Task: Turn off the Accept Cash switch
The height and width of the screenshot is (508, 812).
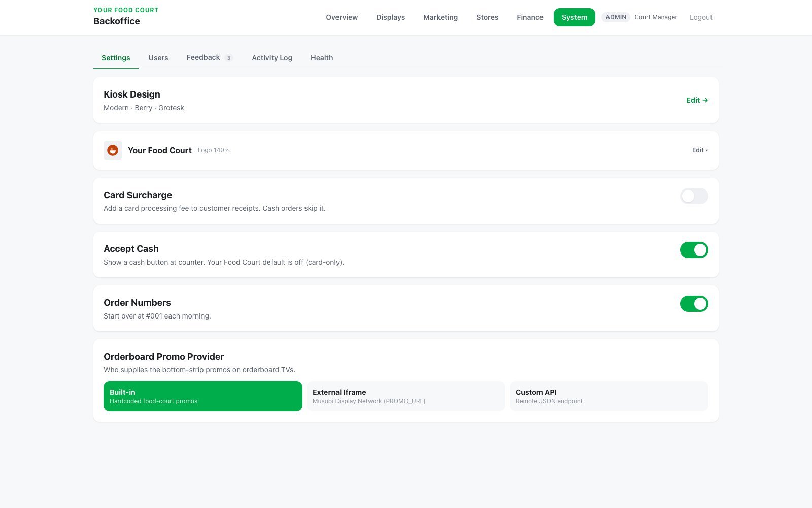Action: 694,250
